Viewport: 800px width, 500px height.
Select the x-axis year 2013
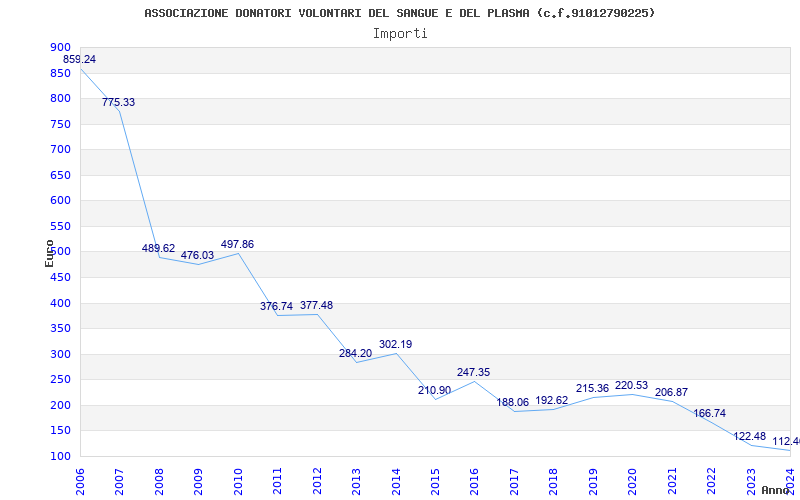(356, 481)
